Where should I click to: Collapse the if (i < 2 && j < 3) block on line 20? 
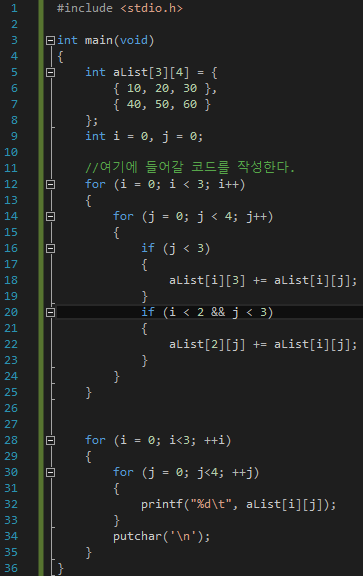point(50,313)
